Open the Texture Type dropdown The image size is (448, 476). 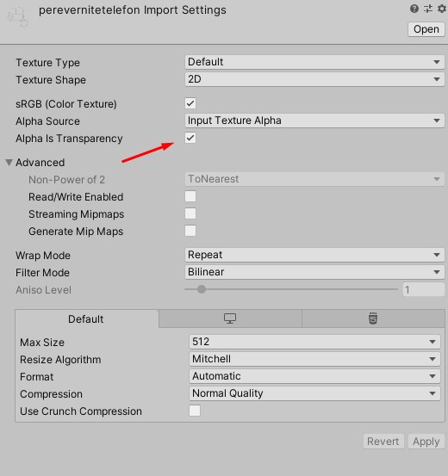pyautogui.click(x=314, y=62)
